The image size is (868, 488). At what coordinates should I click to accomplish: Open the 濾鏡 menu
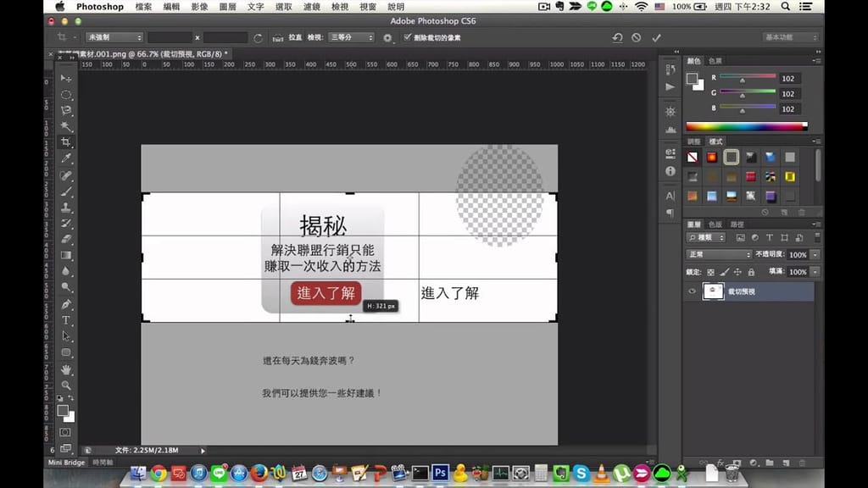(312, 7)
